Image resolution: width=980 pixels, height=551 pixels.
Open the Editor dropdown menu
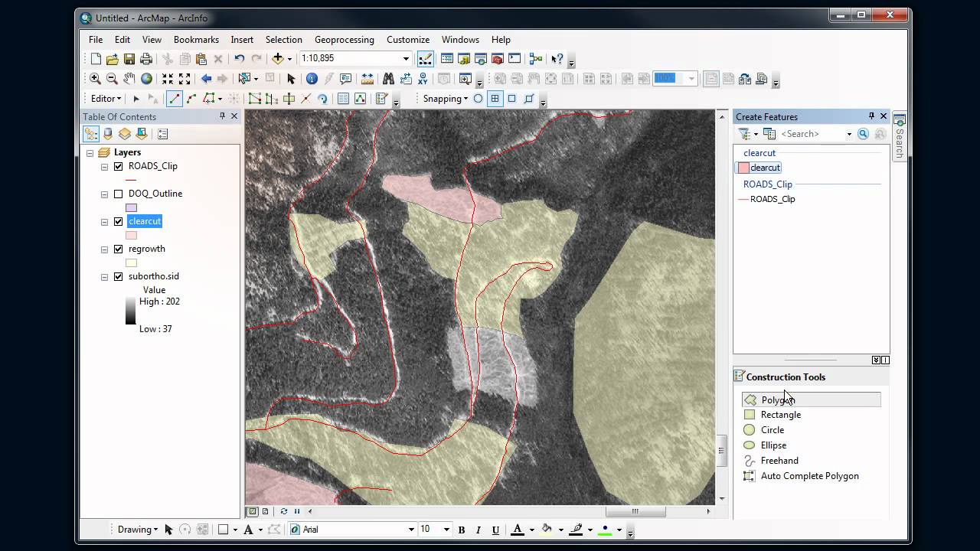point(106,99)
